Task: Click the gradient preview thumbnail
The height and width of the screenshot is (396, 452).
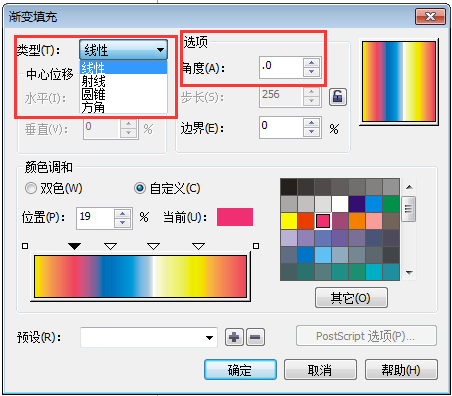Action: point(399,82)
